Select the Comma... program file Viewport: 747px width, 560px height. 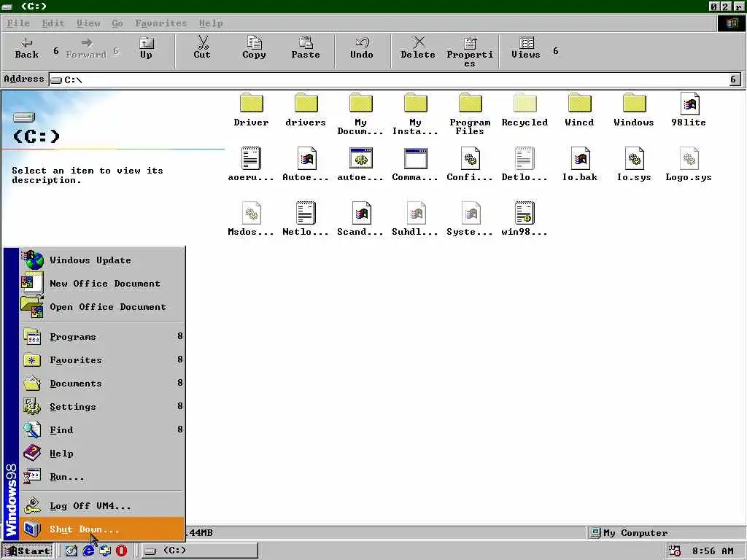pos(415,165)
